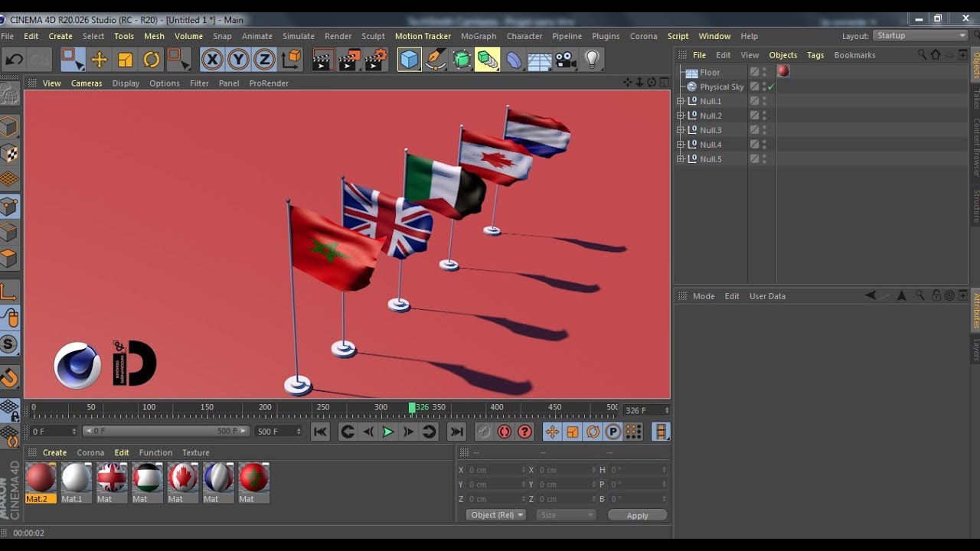Open the Floor environment icon
This screenshot has height=551, width=980.
540,59
